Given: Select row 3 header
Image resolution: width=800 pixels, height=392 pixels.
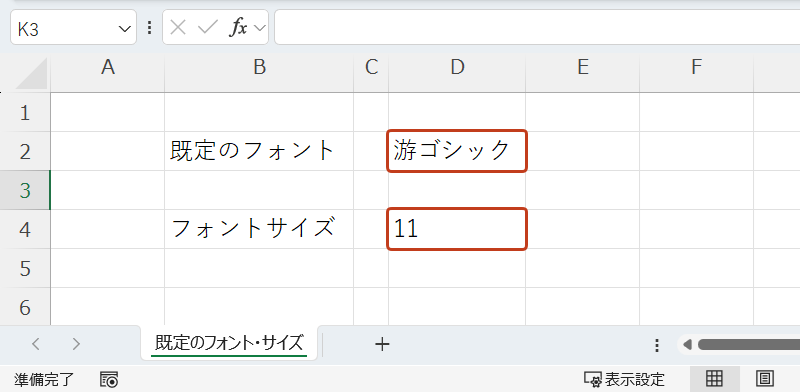Looking at the screenshot, I should [x=25, y=190].
